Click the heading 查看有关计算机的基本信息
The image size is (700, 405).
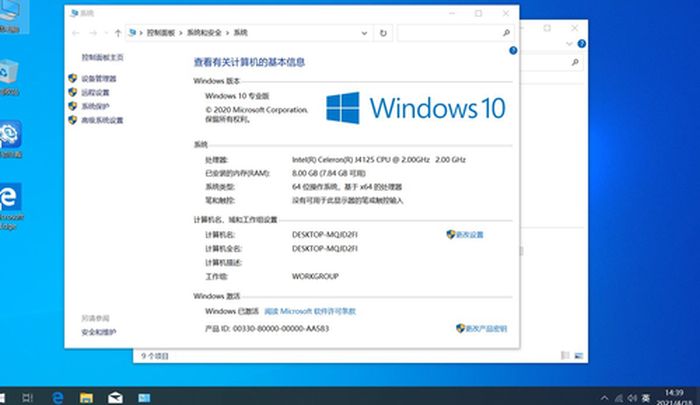pyautogui.click(x=249, y=62)
